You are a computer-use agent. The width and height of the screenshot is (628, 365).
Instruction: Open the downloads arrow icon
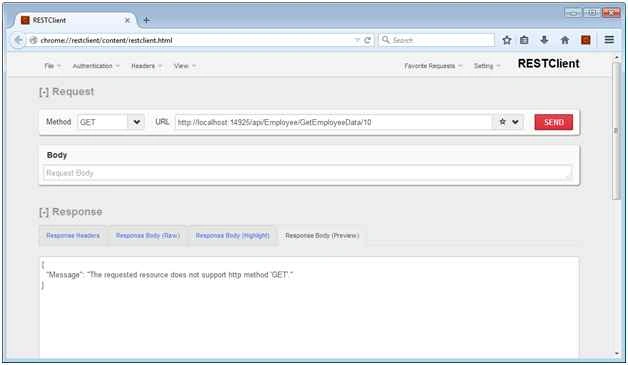544,40
